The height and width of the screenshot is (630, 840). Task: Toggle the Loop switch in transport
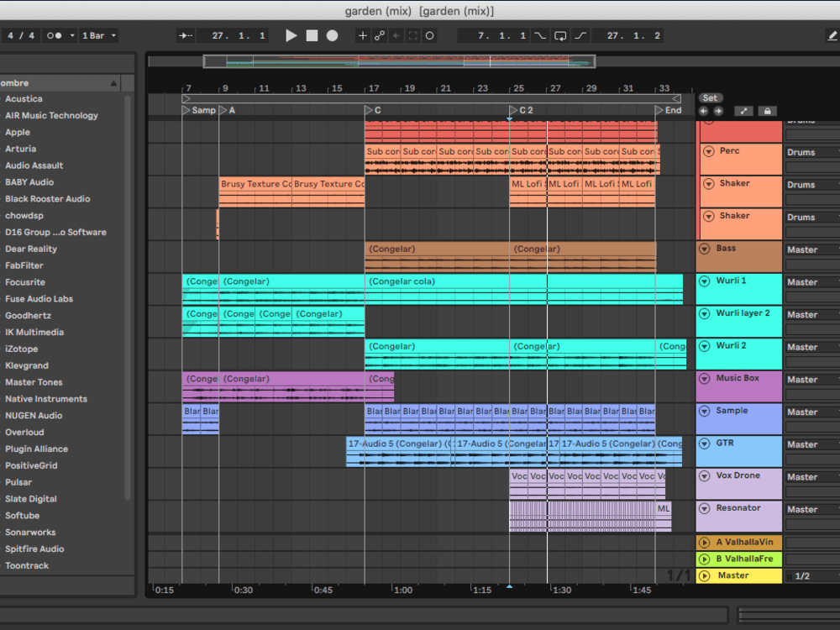click(x=560, y=35)
